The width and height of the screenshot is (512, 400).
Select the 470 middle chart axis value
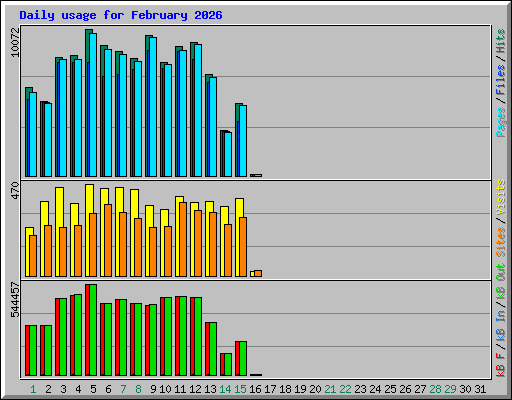tap(15, 190)
